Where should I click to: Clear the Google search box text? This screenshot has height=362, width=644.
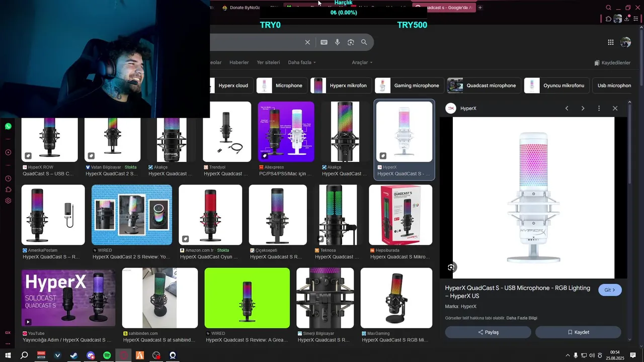307,42
